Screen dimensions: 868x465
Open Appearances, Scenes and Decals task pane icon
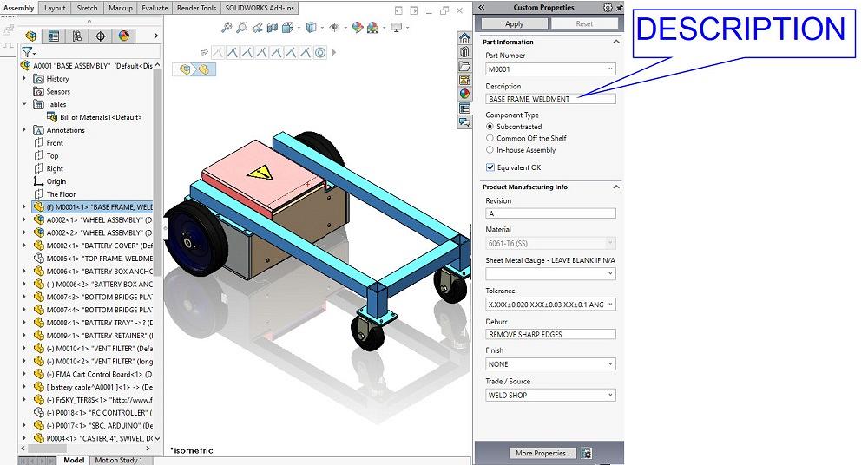pyautogui.click(x=464, y=94)
